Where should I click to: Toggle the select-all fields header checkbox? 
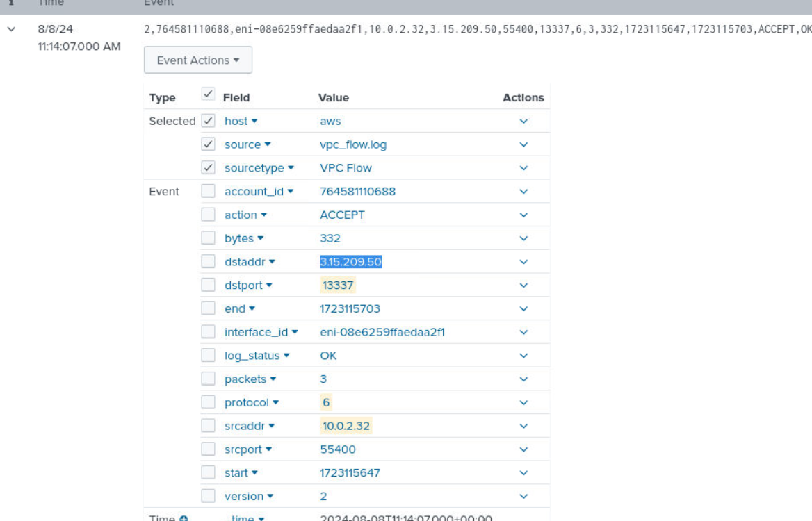pyautogui.click(x=208, y=94)
